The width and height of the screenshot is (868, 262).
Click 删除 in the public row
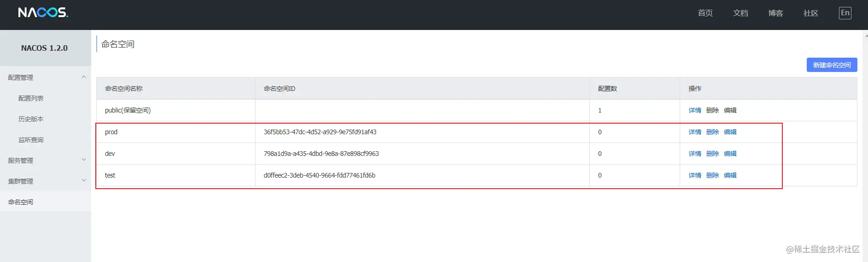pos(712,110)
